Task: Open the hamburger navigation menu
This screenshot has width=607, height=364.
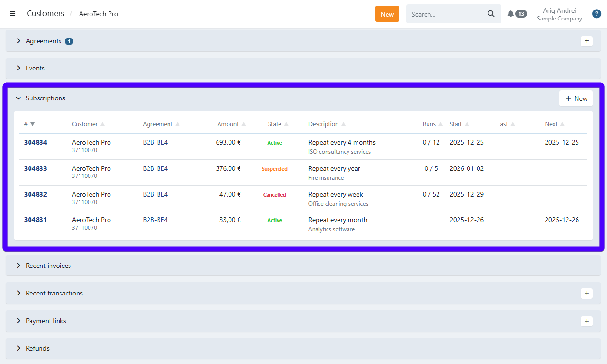Action: (x=12, y=14)
